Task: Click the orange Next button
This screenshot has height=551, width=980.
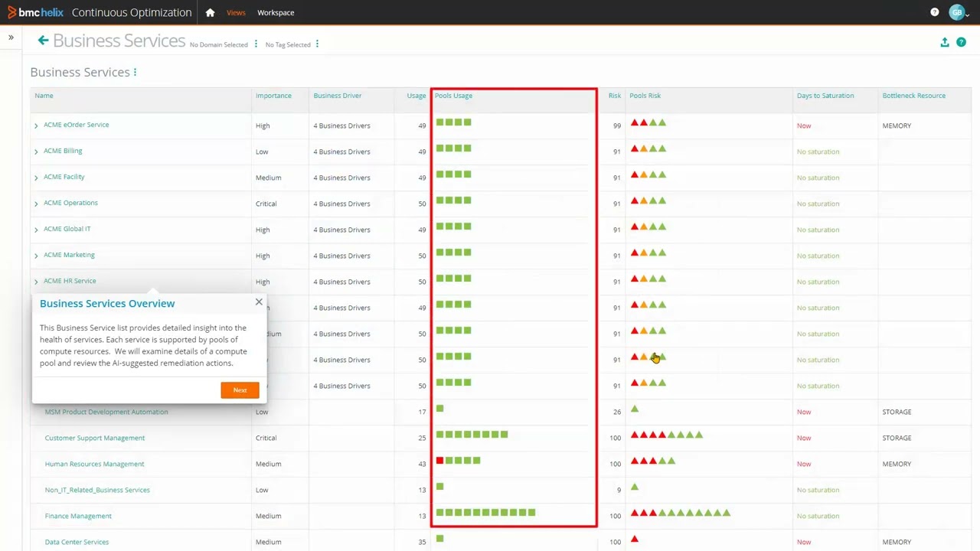Action: pos(240,390)
